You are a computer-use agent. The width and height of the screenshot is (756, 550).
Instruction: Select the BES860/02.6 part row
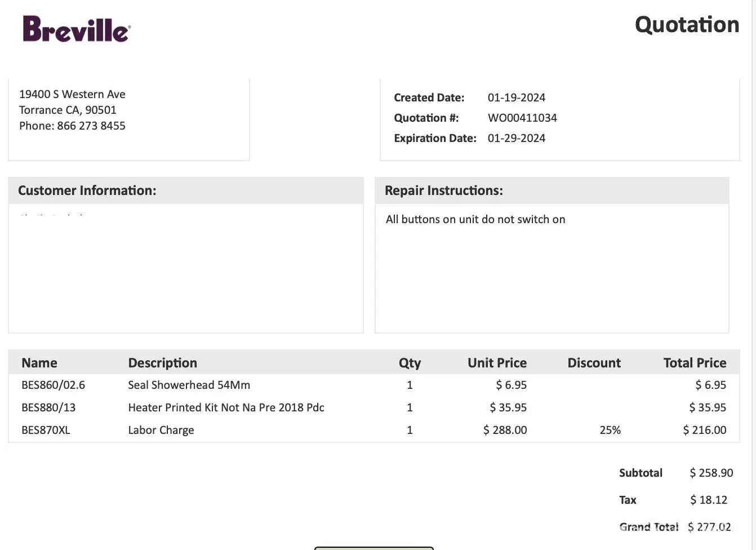tap(54, 385)
